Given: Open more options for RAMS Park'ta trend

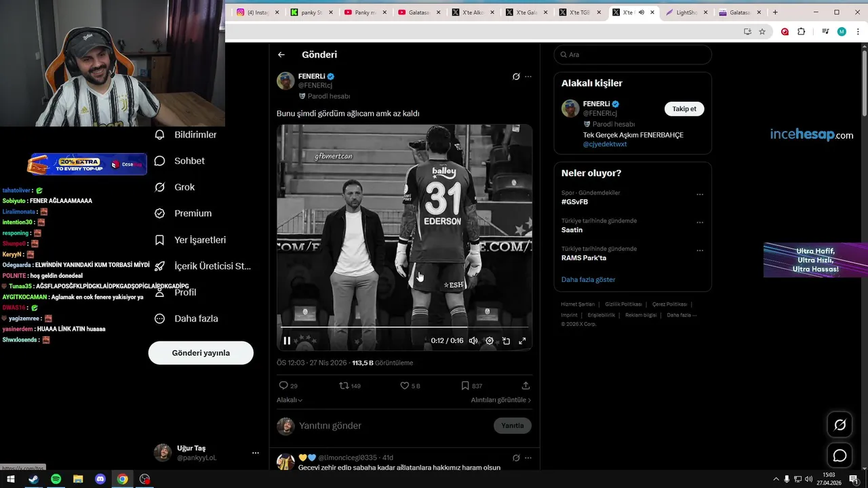Looking at the screenshot, I should click(700, 251).
